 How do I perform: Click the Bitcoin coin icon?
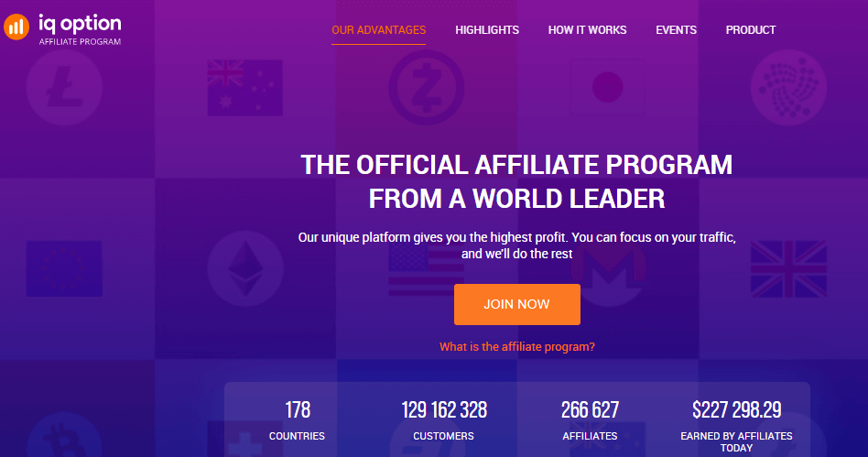click(64, 438)
